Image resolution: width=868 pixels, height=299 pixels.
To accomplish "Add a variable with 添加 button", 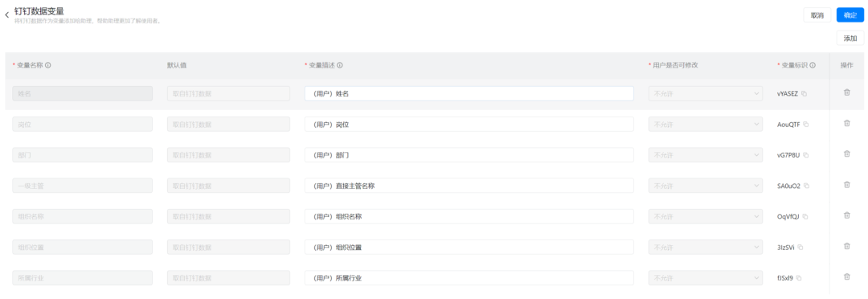I will [x=850, y=39].
